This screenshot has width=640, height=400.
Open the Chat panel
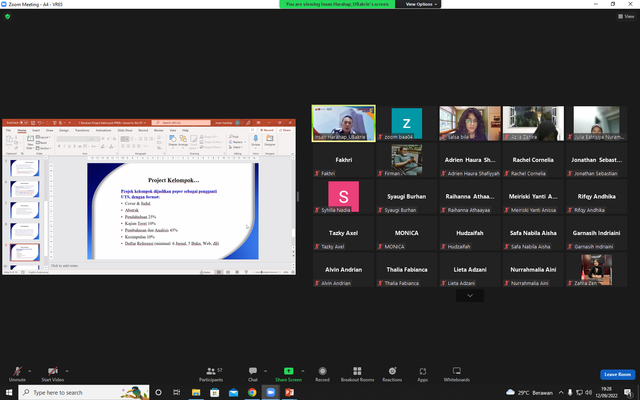(253, 373)
